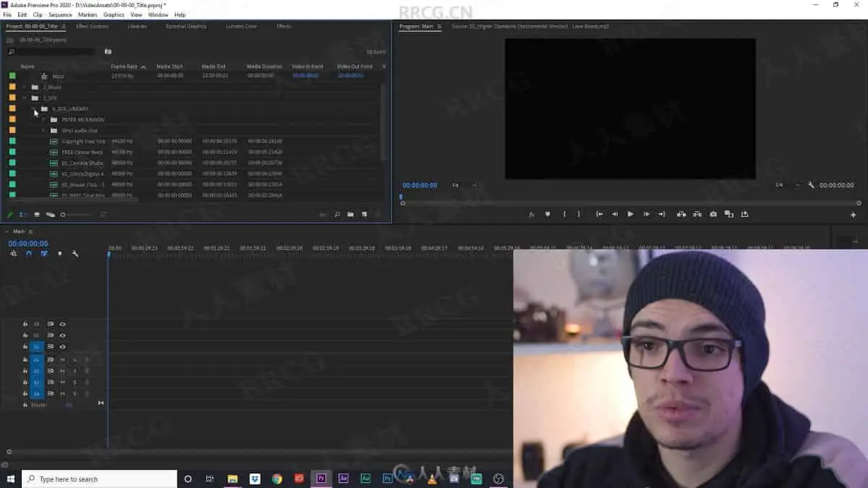Screen dimensions: 868x488
Task: Open the Program monitor button editor plus
Action: 854,215
